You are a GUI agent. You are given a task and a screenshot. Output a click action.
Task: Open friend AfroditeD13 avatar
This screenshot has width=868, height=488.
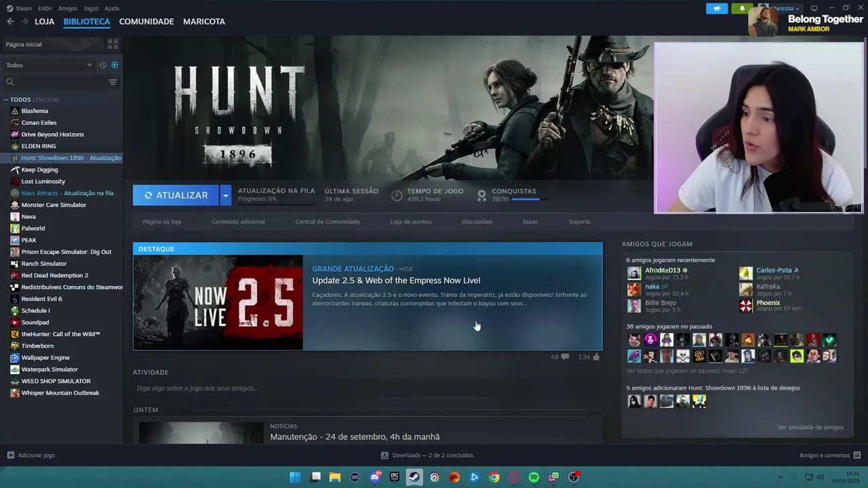coord(634,273)
